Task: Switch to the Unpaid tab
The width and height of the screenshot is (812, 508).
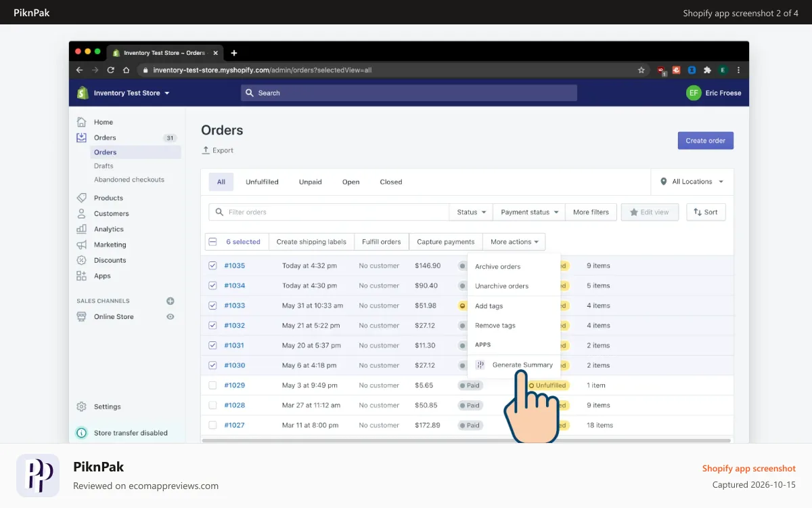Action: (311, 182)
